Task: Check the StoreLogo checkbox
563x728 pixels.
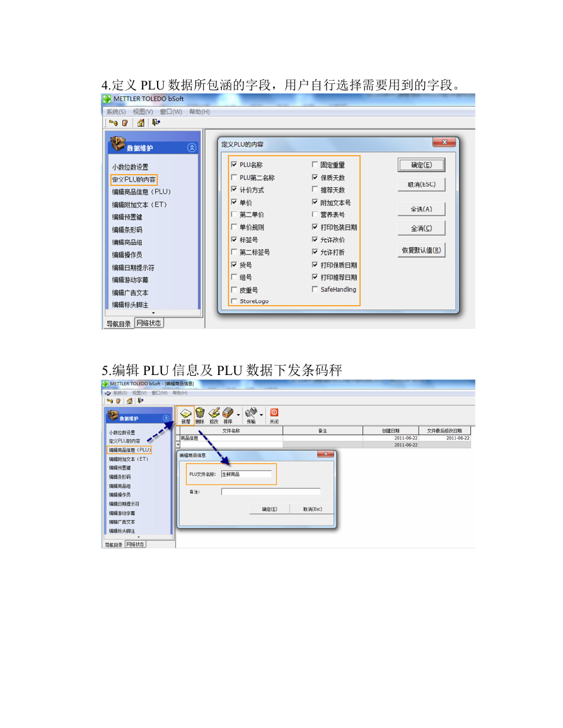Action: [x=234, y=301]
